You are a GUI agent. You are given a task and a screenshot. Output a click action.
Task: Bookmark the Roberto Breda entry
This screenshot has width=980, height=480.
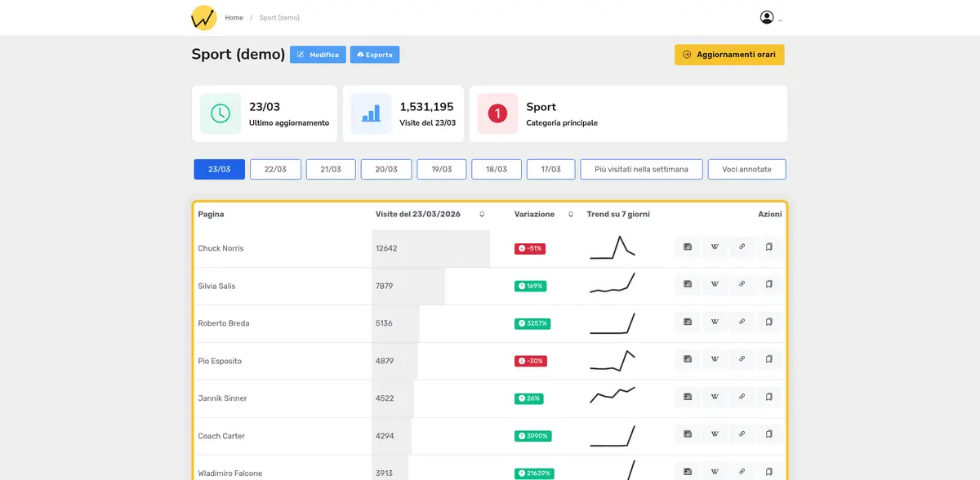point(768,322)
